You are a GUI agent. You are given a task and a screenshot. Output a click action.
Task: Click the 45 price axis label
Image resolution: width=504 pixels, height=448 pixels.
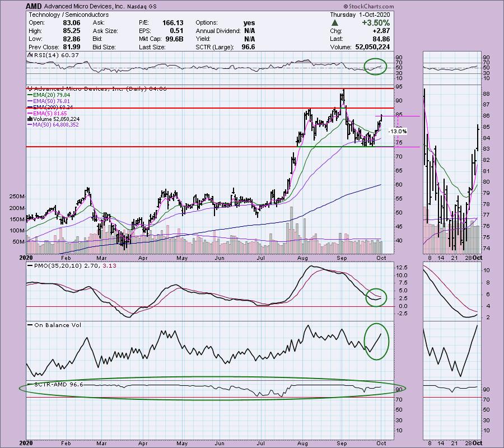click(x=399, y=227)
